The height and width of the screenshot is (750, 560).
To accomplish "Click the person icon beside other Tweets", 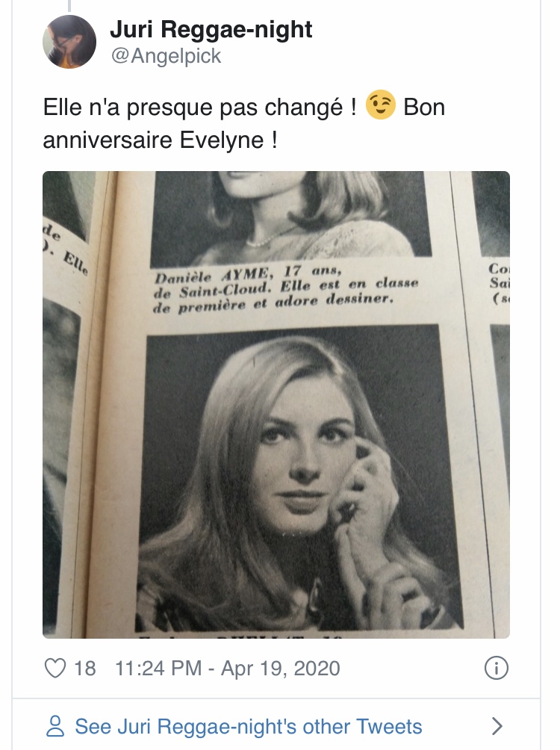I will [55, 726].
